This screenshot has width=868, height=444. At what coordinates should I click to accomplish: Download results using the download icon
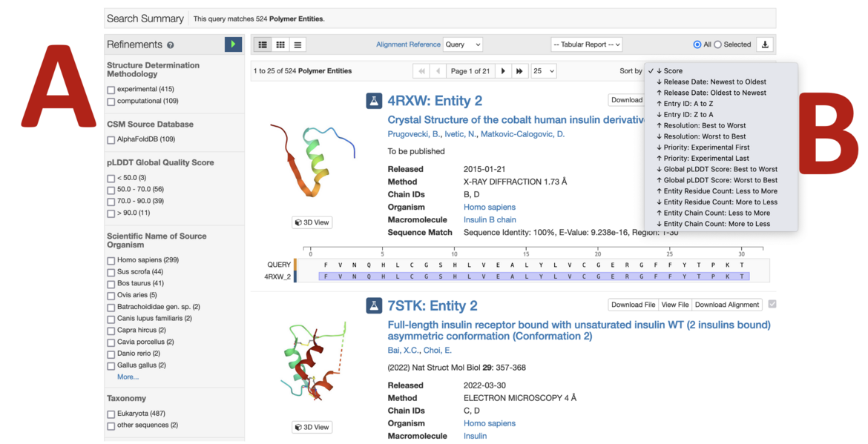tap(765, 44)
